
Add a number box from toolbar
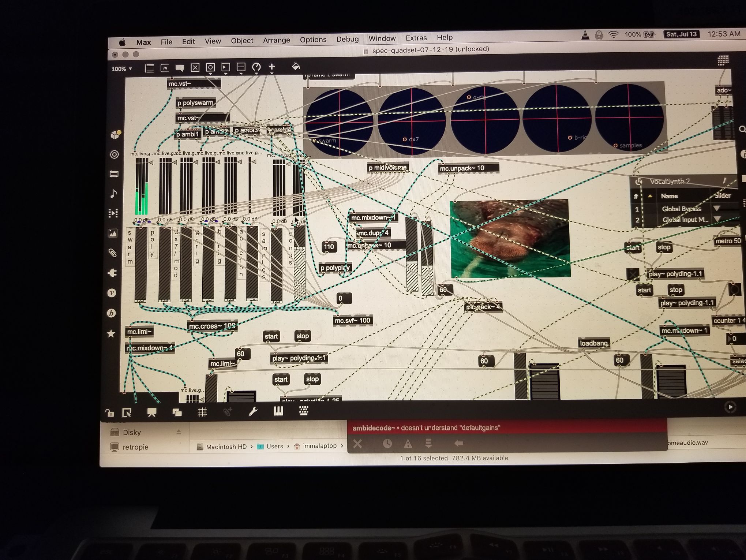(x=226, y=67)
